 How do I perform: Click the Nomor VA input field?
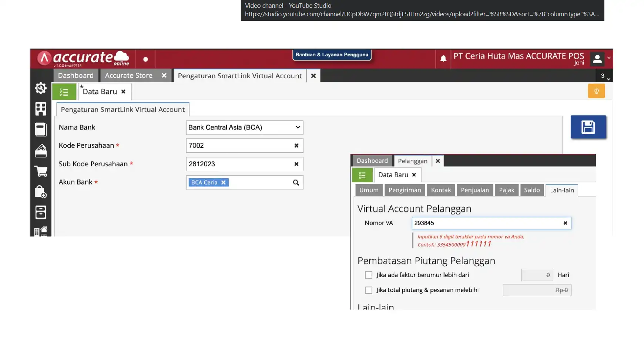tap(492, 223)
